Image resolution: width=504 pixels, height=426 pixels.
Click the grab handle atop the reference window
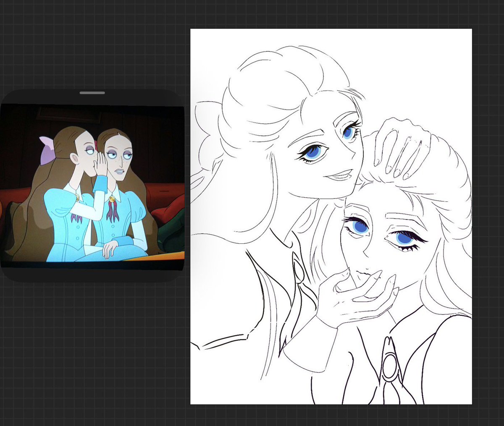tap(92, 92)
